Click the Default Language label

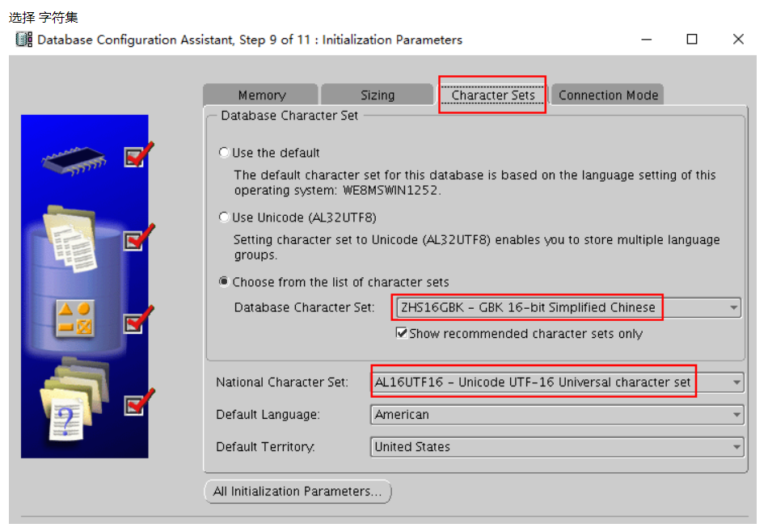(268, 415)
